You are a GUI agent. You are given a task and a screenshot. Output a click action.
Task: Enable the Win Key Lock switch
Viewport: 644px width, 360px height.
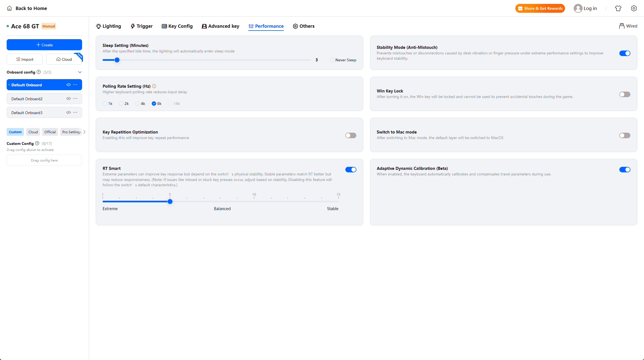625,94
